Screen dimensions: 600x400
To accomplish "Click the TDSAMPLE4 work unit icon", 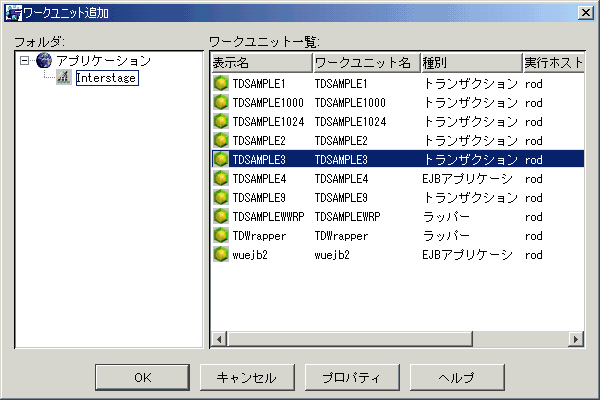I will [x=221, y=178].
